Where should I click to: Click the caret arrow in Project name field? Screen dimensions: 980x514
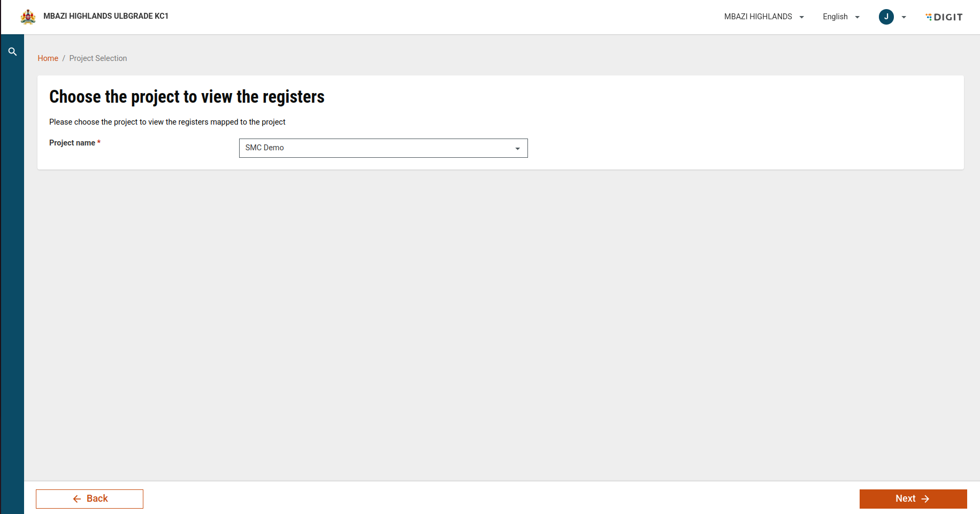(517, 149)
